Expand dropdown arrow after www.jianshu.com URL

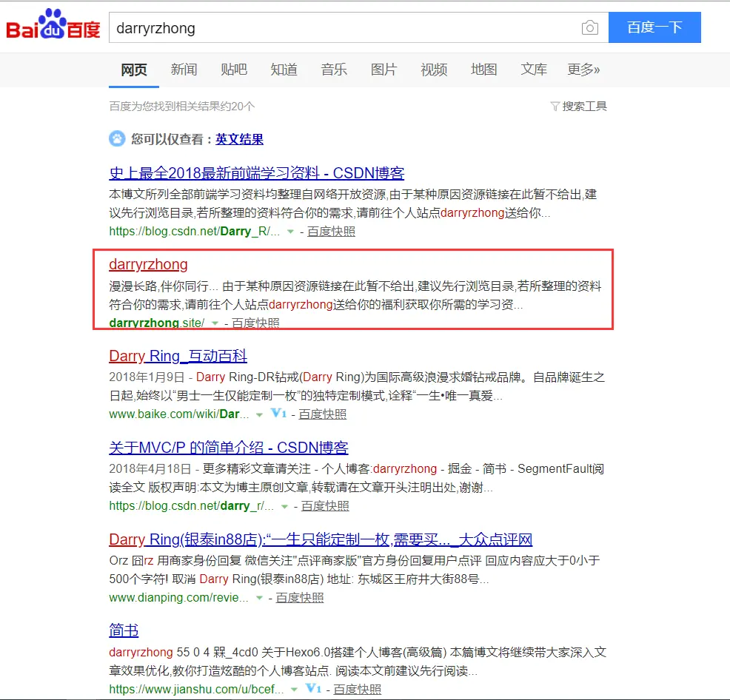click(294, 690)
